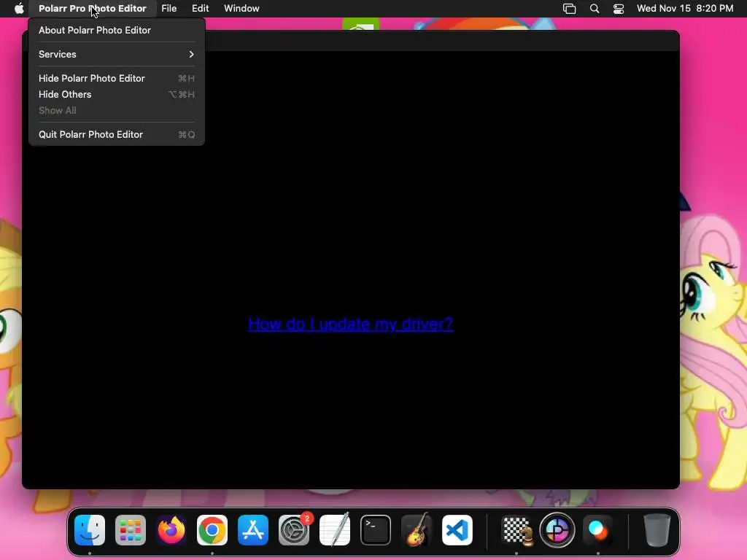Select Hide Others menu entry

coord(117,94)
